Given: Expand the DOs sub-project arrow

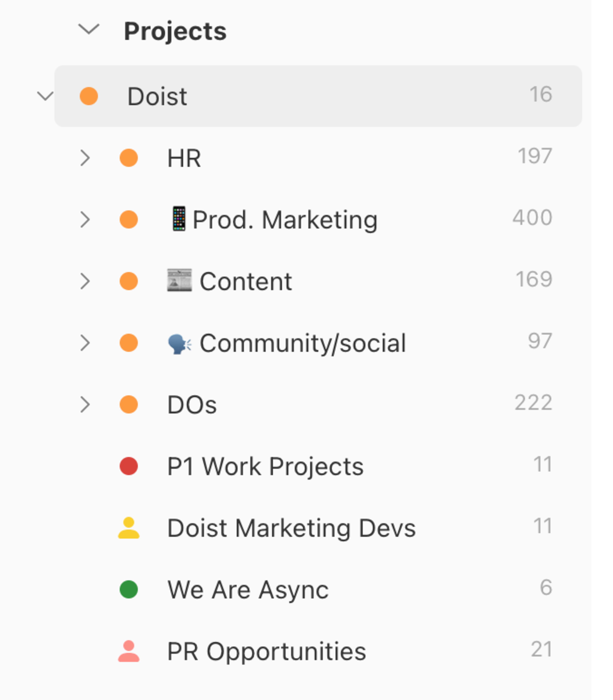Looking at the screenshot, I should tap(85, 405).
